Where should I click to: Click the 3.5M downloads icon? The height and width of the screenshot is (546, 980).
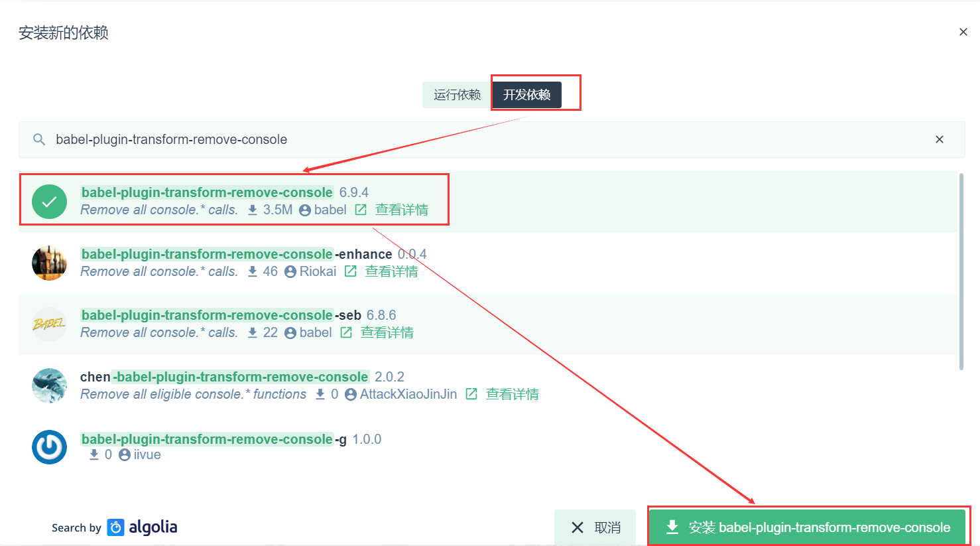[252, 210]
